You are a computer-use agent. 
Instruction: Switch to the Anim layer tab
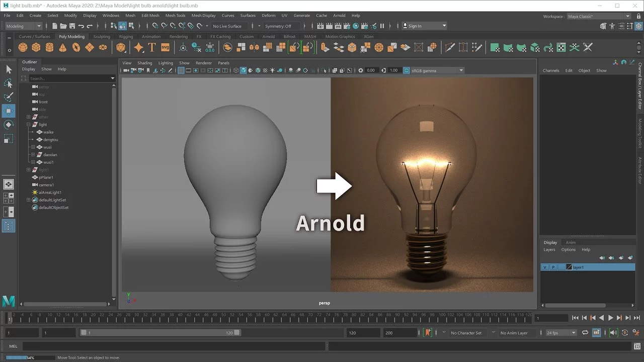(x=571, y=242)
